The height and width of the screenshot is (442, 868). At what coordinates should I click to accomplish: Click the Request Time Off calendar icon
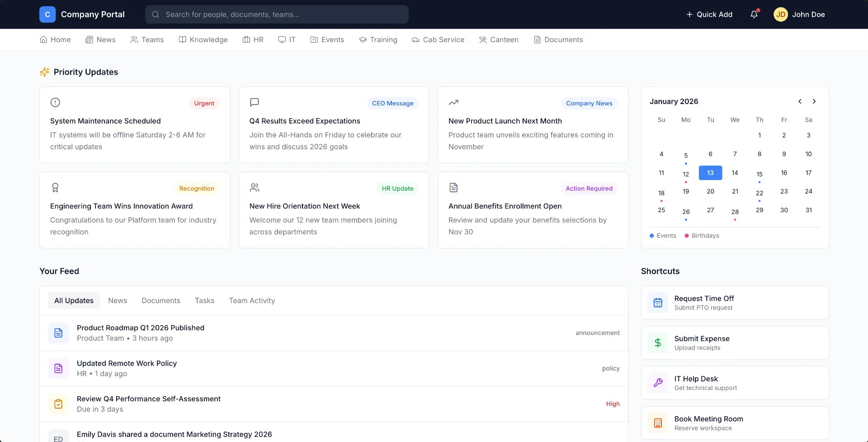point(658,303)
